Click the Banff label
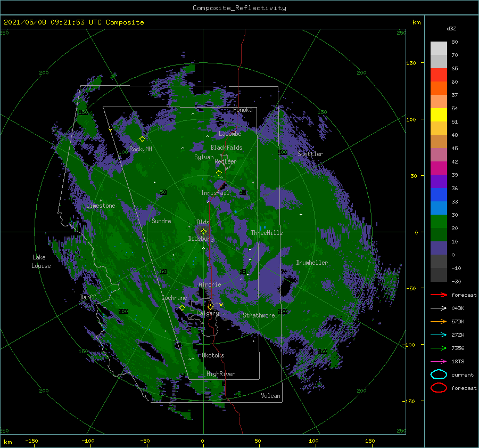479x448 pixels. click(x=88, y=297)
